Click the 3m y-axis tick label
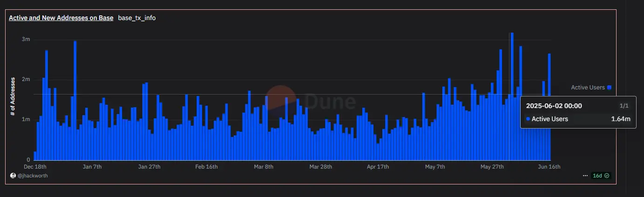 [26, 40]
